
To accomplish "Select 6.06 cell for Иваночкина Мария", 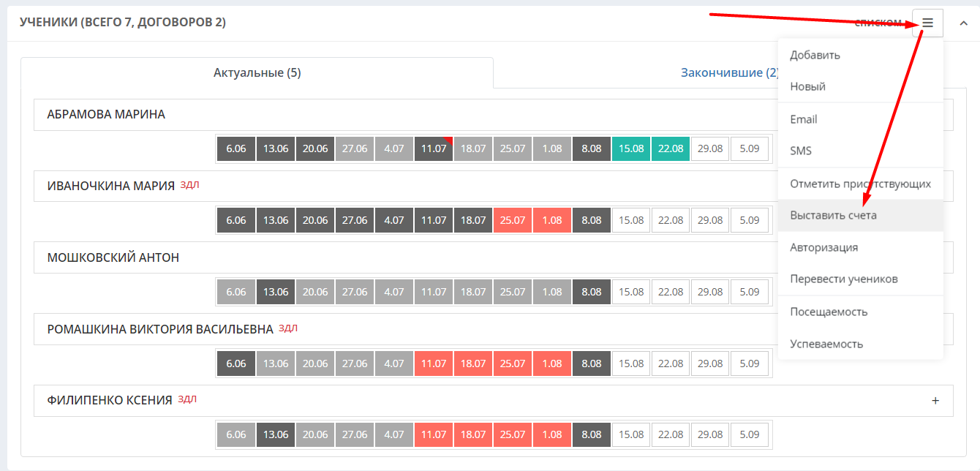I will [236, 220].
